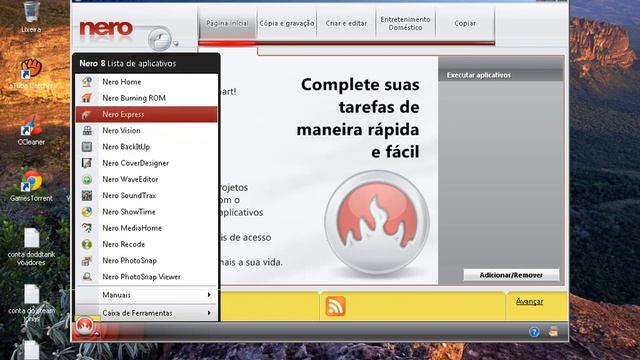Select the Nero WaveEditor menu entry
The width and height of the screenshot is (640, 360).
point(147,179)
